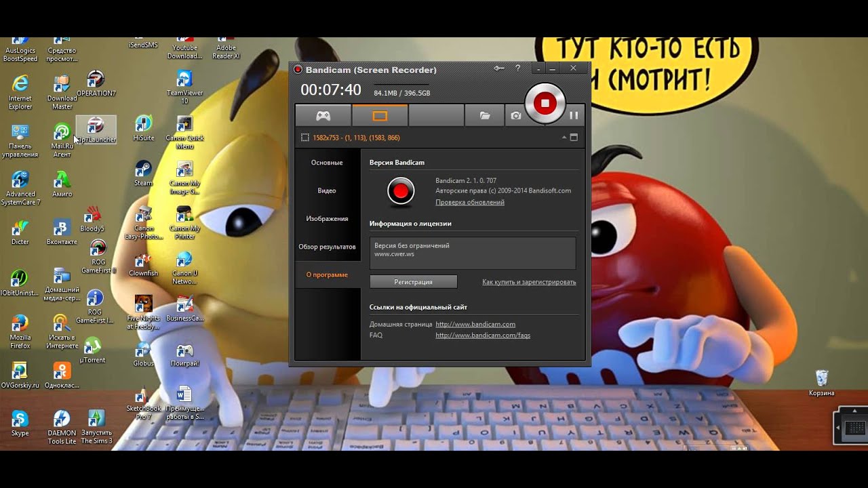Open registration via the key icon
This screenshot has height=488, width=868.
[500, 68]
